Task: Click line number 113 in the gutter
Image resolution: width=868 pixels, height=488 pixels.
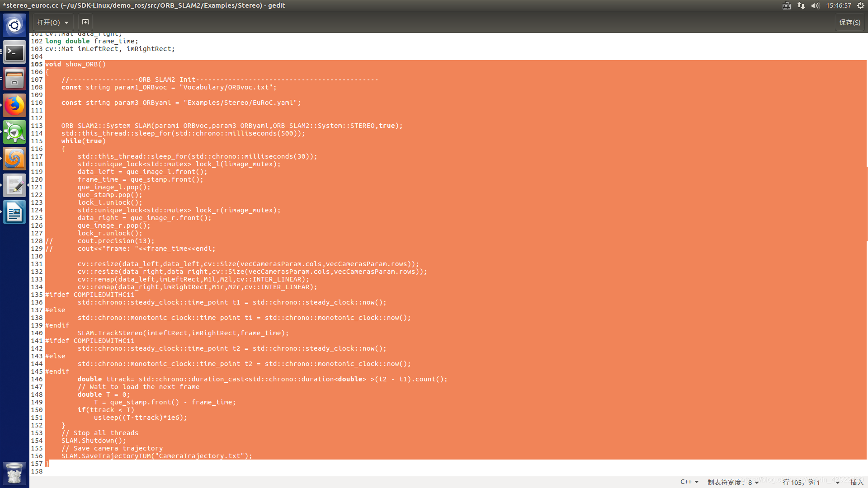Action: (x=37, y=126)
